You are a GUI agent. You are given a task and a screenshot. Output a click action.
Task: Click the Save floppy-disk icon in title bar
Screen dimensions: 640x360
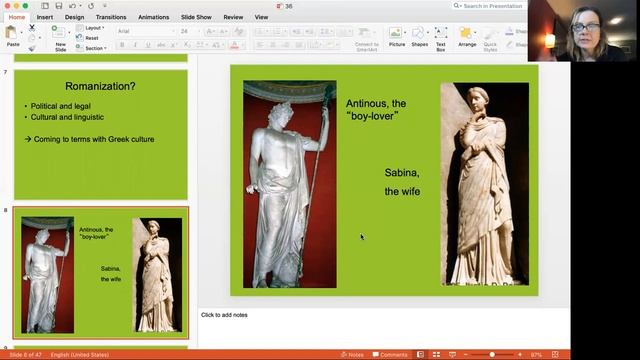tap(59, 6)
